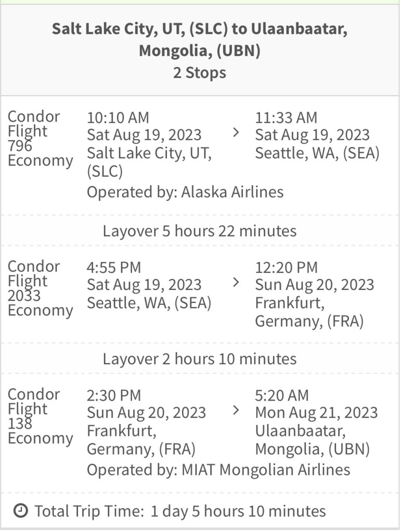Click the 10:10 AM departure time

pyautogui.click(x=118, y=118)
